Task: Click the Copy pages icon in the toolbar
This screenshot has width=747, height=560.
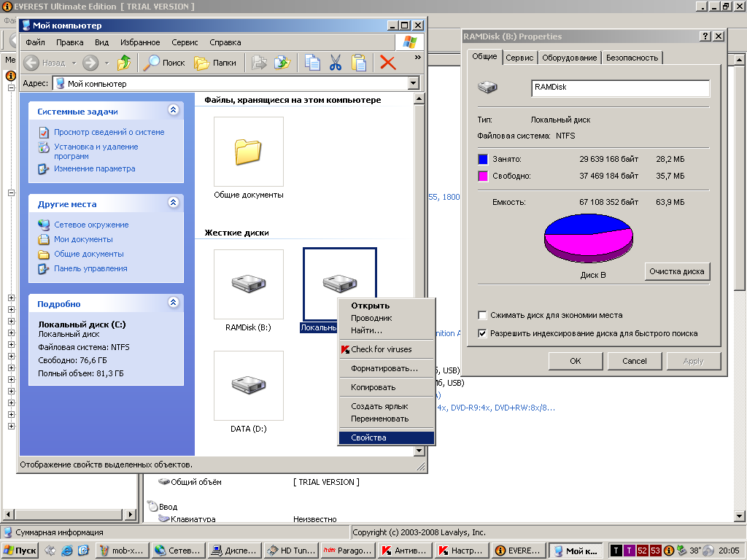Action: click(312, 63)
